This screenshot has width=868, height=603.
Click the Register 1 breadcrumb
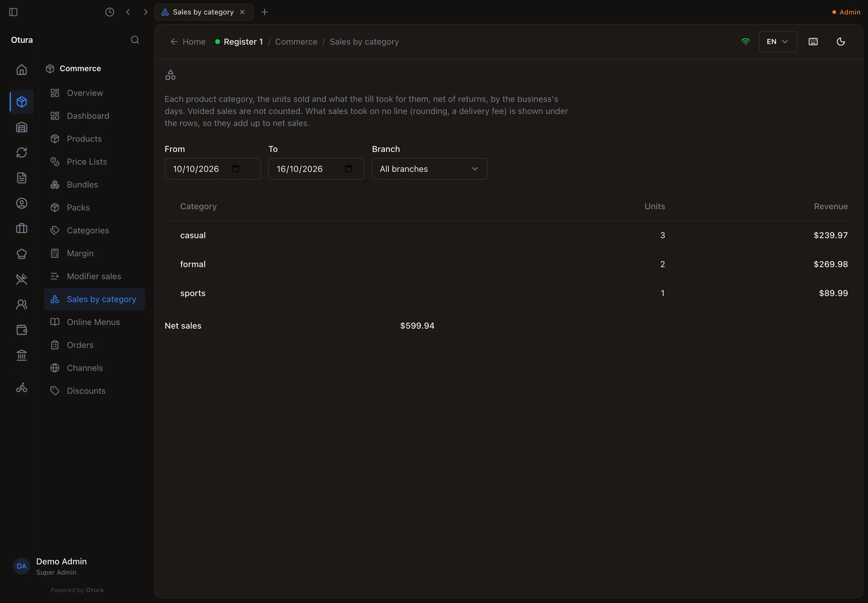[x=239, y=42]
